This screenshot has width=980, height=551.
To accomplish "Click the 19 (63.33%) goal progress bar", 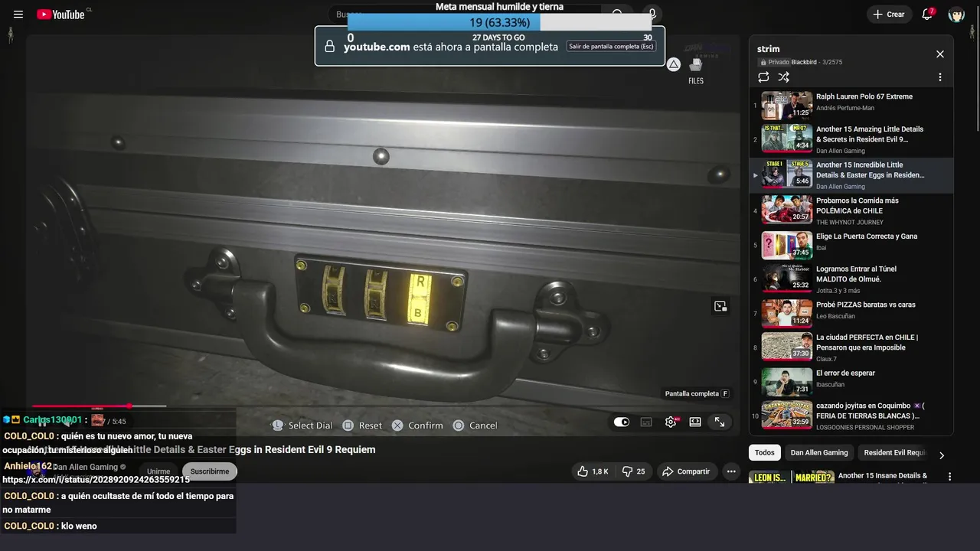I will coord(500,23).
